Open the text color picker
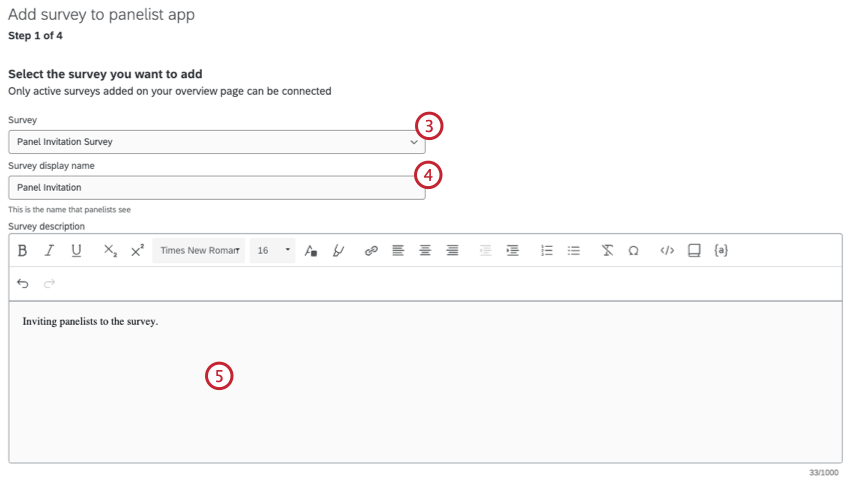 click(x=311, y=250)
